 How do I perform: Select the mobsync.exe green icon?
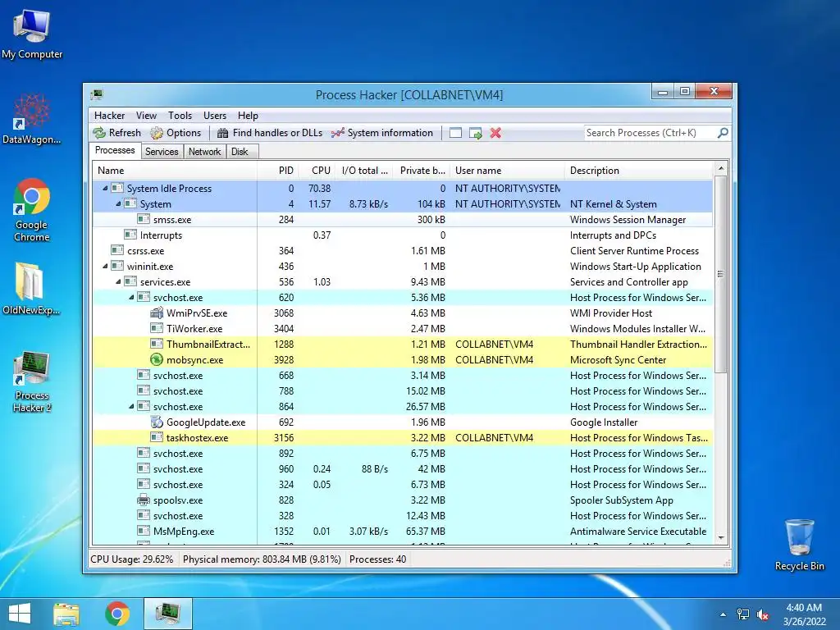(x=157, y=360)
